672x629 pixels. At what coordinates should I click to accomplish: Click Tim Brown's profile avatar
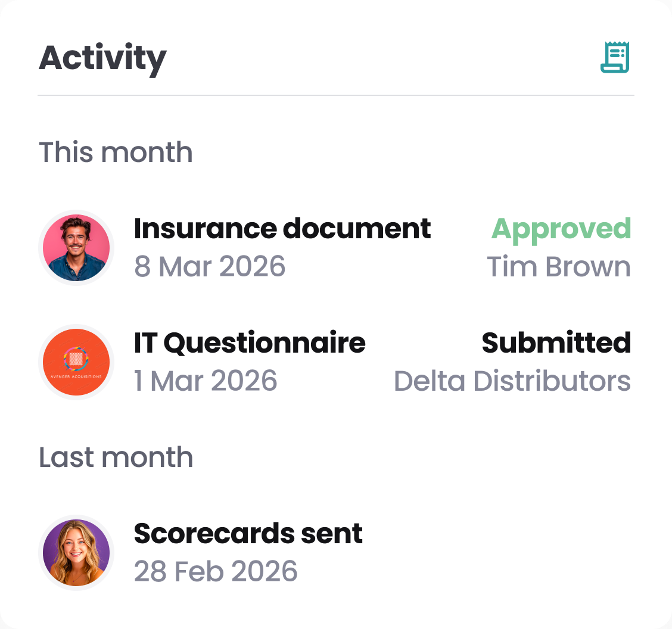click(x=76, y=248)
